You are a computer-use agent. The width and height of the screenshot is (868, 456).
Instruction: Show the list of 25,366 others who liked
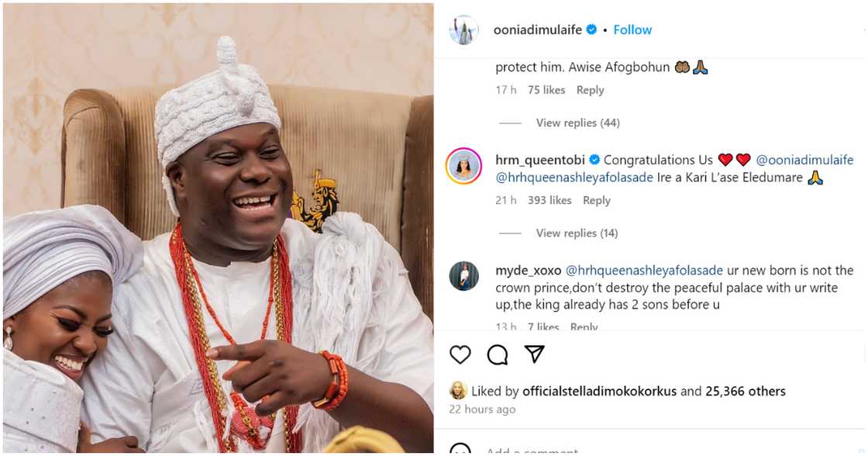745,392
